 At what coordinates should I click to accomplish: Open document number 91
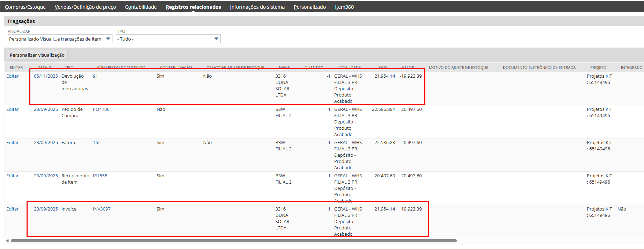(95, 76)
